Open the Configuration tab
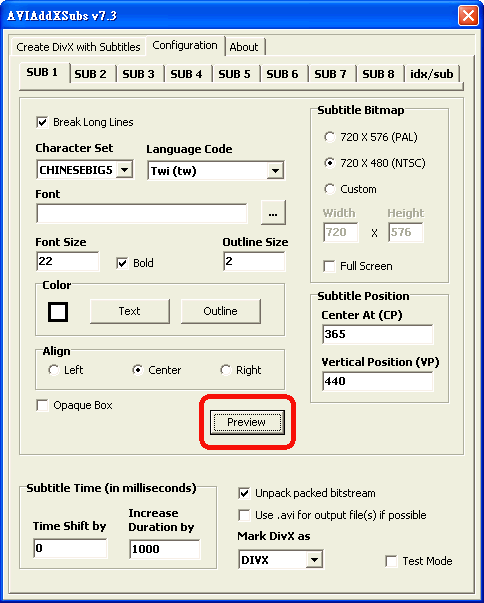484x603 pixels. coord(185,45)
